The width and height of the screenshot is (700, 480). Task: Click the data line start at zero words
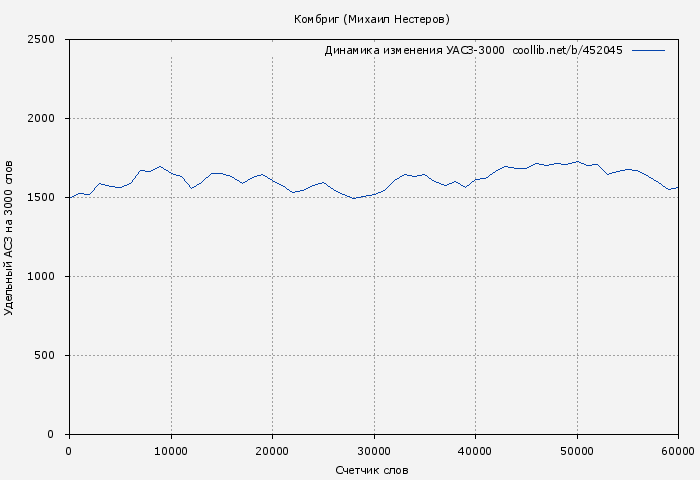point(69,197)
